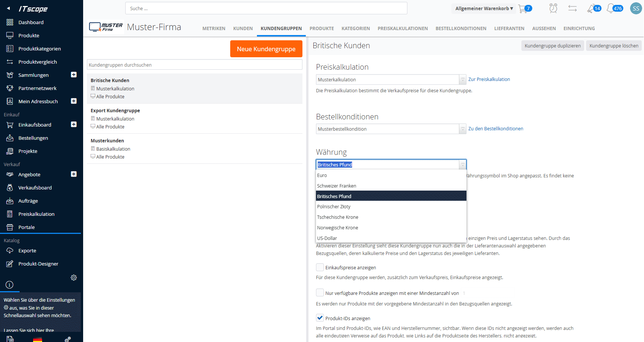Enable Einkaufspreise anzeigen

tap(320, 267)
